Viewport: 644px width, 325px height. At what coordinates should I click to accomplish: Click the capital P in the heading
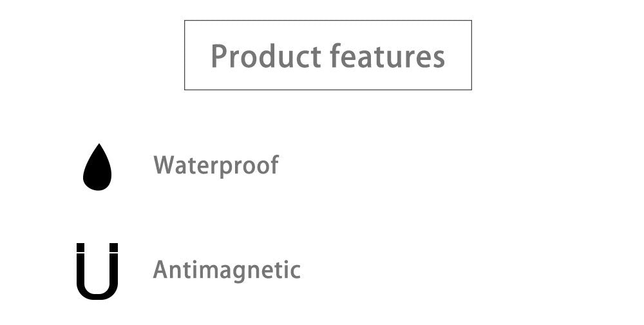219,56
